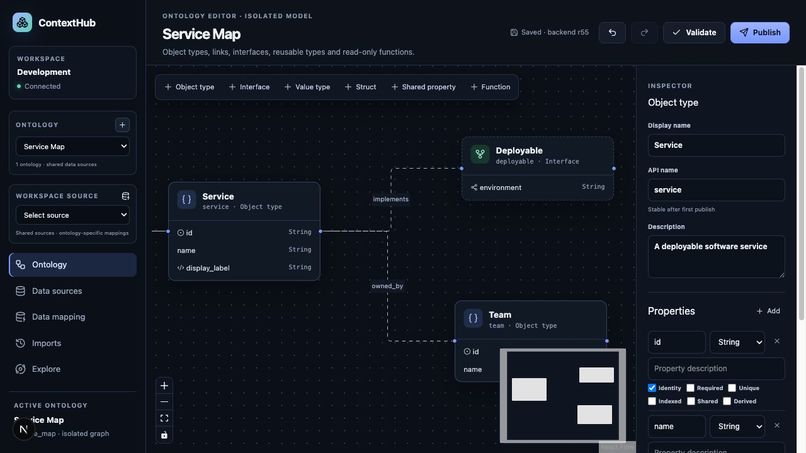Click the Validate button
Image resolution: width=806 pixels, height=453 pixels.
[694, 32]
